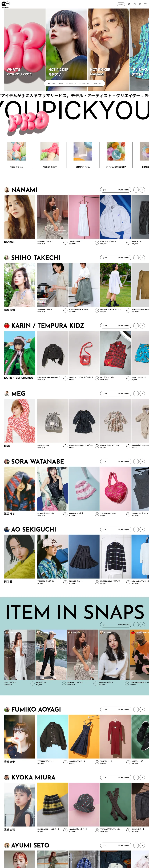Open the ログイン login button
Image resolution: width=149 pixels, height=868 pixels.
tap(121, 4)
